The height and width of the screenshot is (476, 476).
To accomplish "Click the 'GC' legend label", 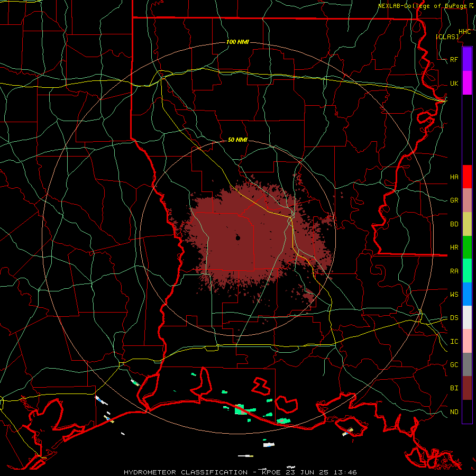I will point(454,364).
